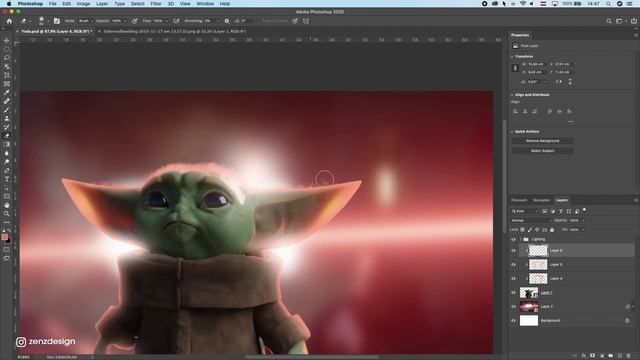640x360 pixels.
Task: Toggle pressure for opacity in options bar
Action: (134, 21)
